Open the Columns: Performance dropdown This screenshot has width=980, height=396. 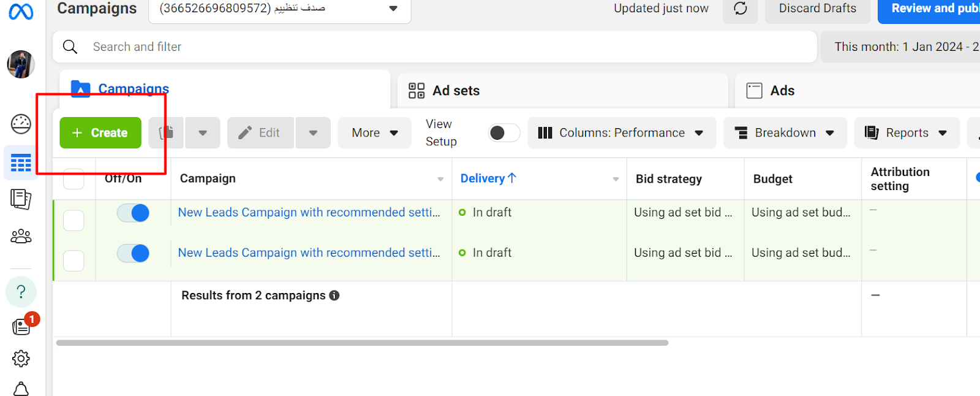[x=621, y=133]
